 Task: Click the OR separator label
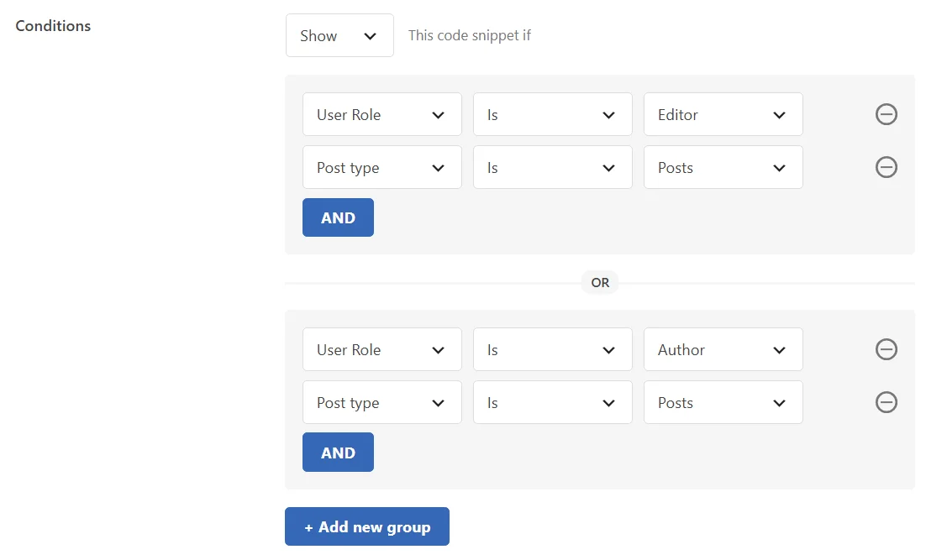point(600,283)
